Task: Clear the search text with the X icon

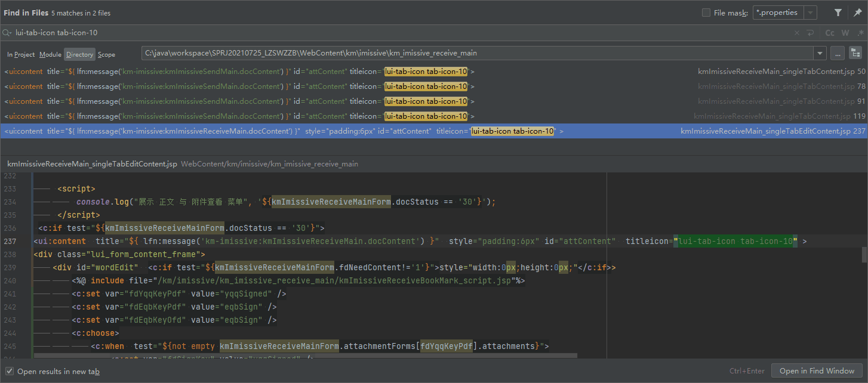Action: (797, 33)
